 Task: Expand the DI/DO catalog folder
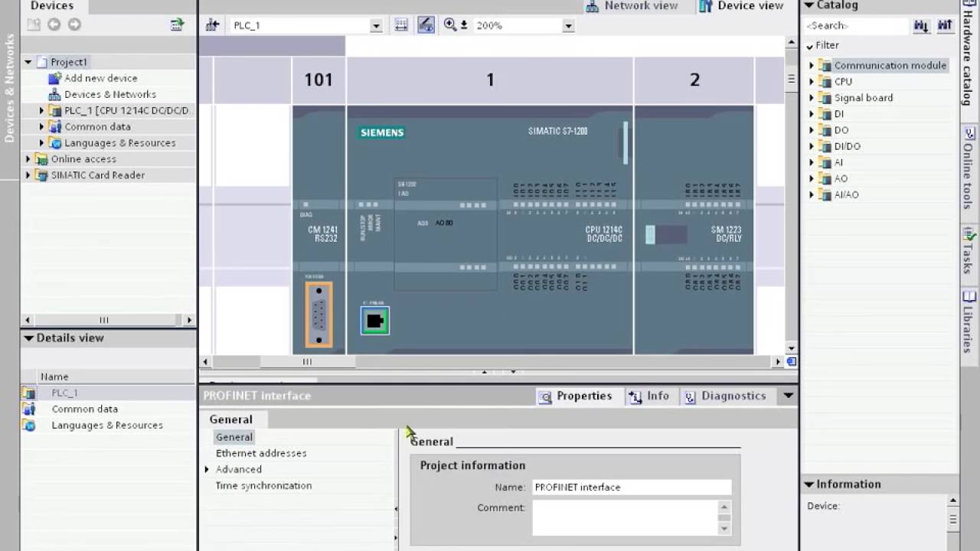812,146
